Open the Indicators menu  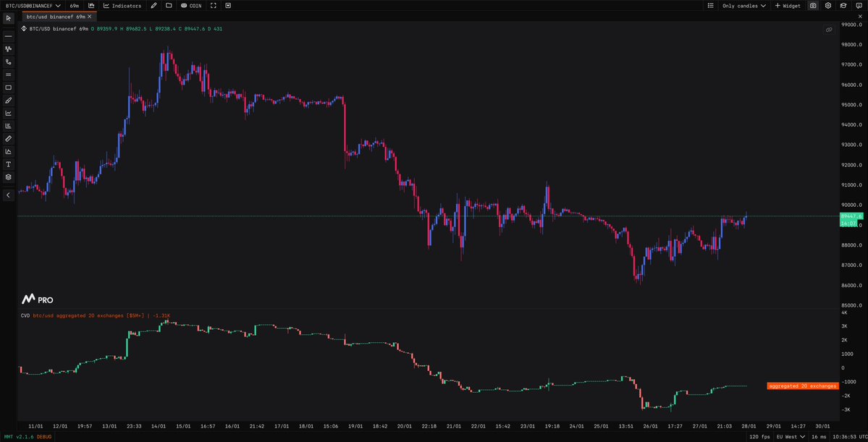pos(122,6)
